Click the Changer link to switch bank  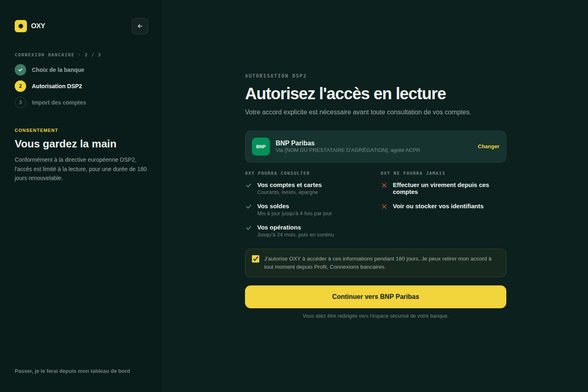(x=488, y=147)
